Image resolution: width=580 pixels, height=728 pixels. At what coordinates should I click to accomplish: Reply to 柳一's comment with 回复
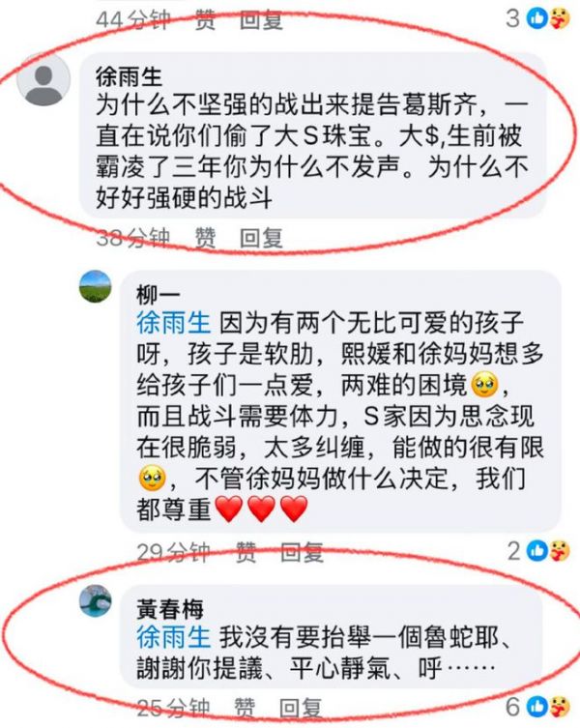point(302,552)
